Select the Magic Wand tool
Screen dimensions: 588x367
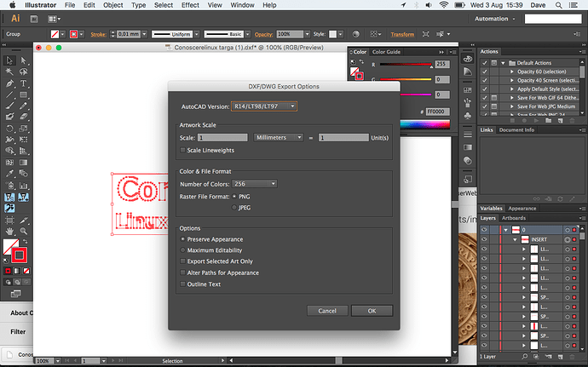pyautogui.click(x=9, y=72)
